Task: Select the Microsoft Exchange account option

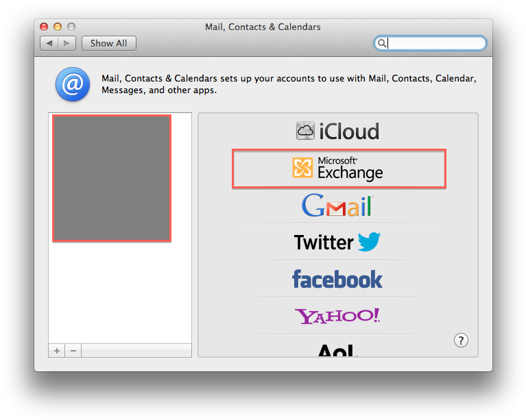Action: point(339,168)
